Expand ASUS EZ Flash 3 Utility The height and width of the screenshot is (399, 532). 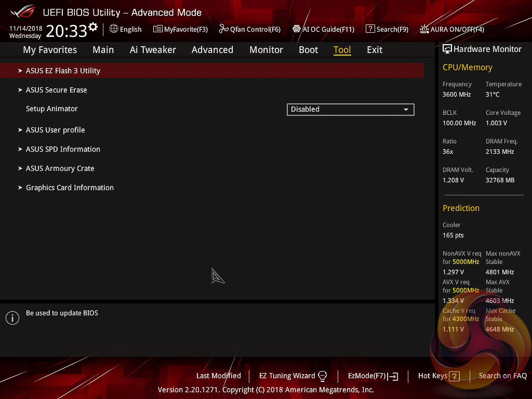pos(63,71)
